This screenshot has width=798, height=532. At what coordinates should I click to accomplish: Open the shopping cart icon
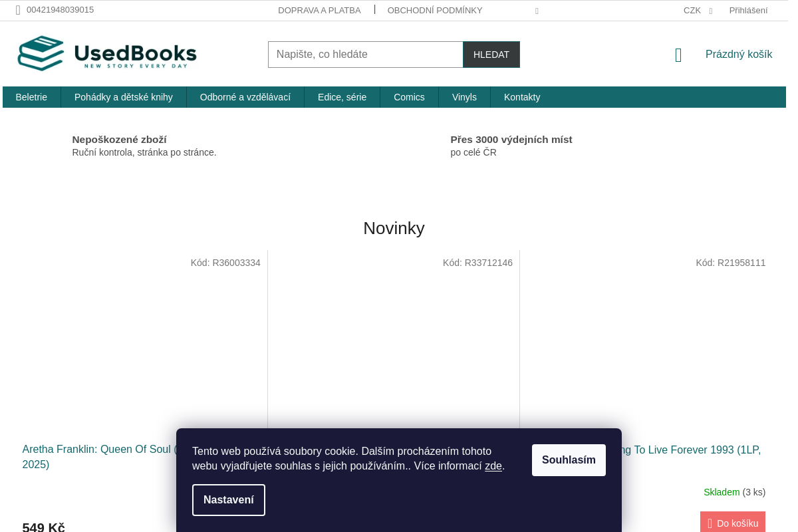(x=678, y=55)
